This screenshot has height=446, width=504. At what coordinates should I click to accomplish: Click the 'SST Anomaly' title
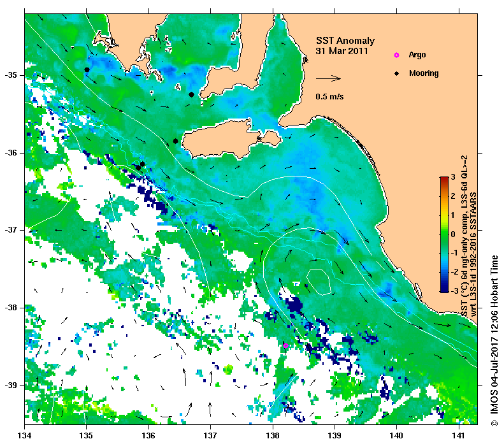tap(345, 41)
